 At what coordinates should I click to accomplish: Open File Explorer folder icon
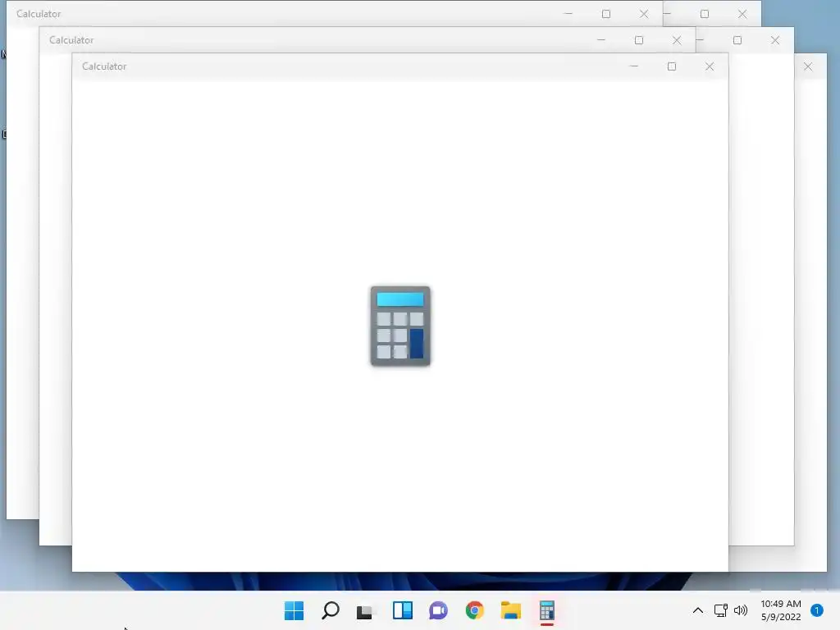pos(510,610)
